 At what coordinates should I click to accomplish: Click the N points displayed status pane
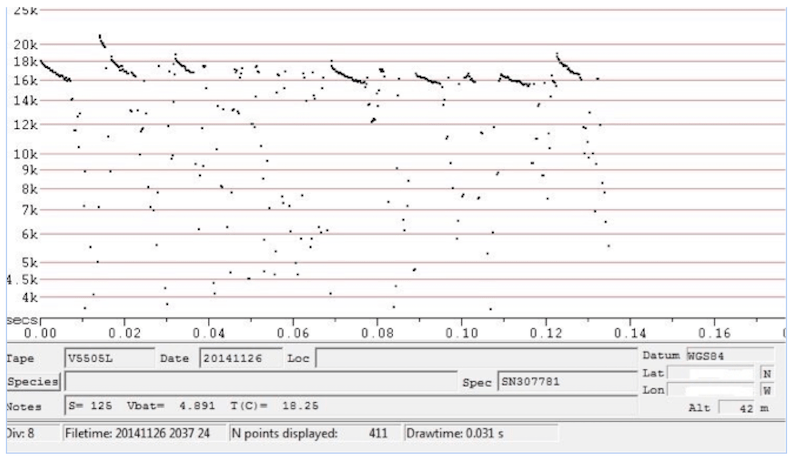point(313,434)
